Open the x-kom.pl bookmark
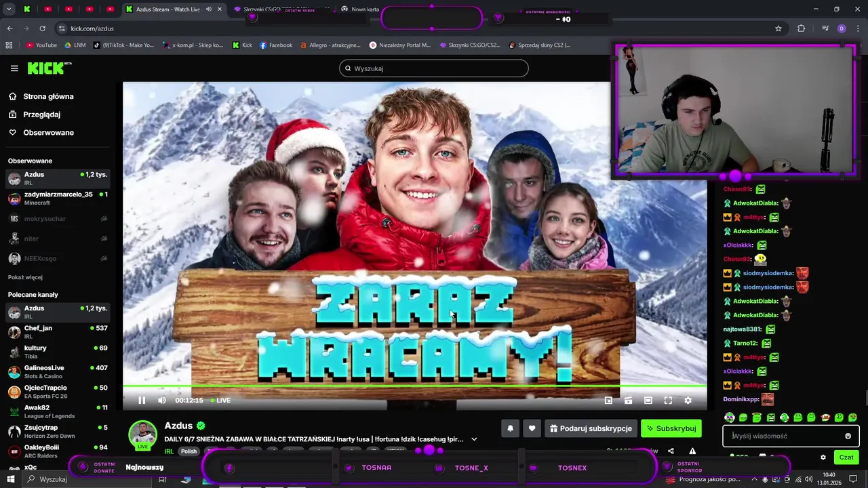This screenshot has height=488, width=868. point(193,45)
